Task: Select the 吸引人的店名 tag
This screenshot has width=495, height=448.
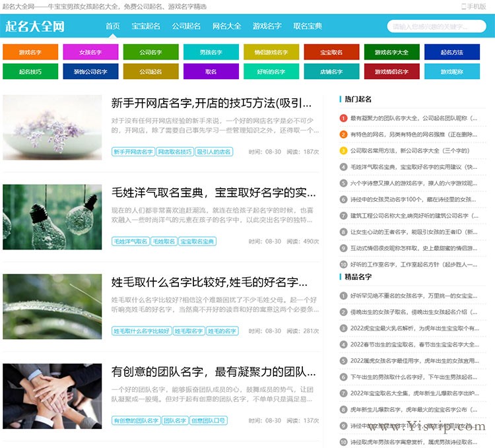Action: click(x=214, y=152)
